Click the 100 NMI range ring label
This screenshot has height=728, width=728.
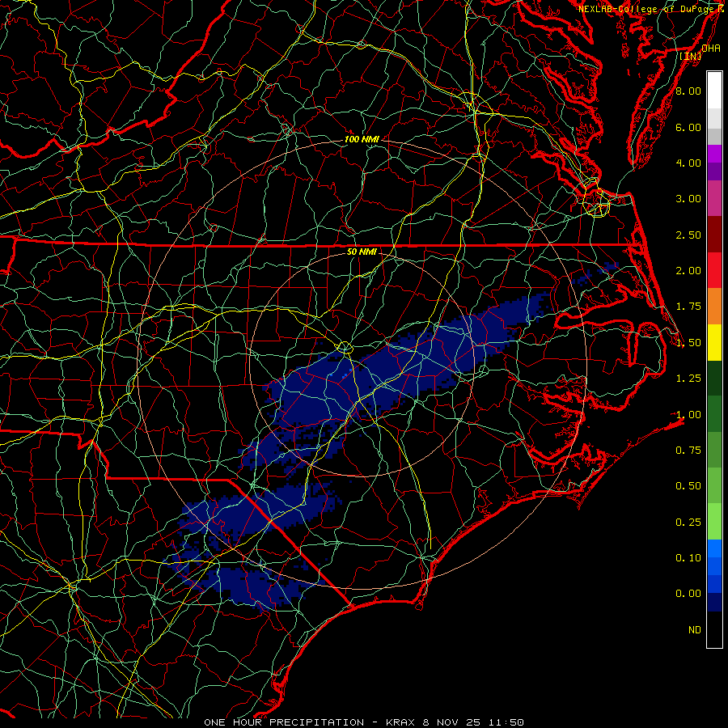coord(362,139)
